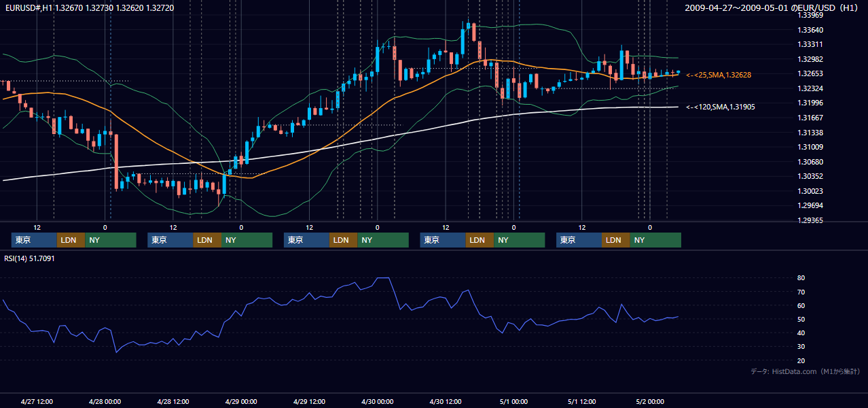Screen dimensions: 868x408
Task: Click the 120,SMA,1.31905 indicator label
Action: click(x=721, y=107)
